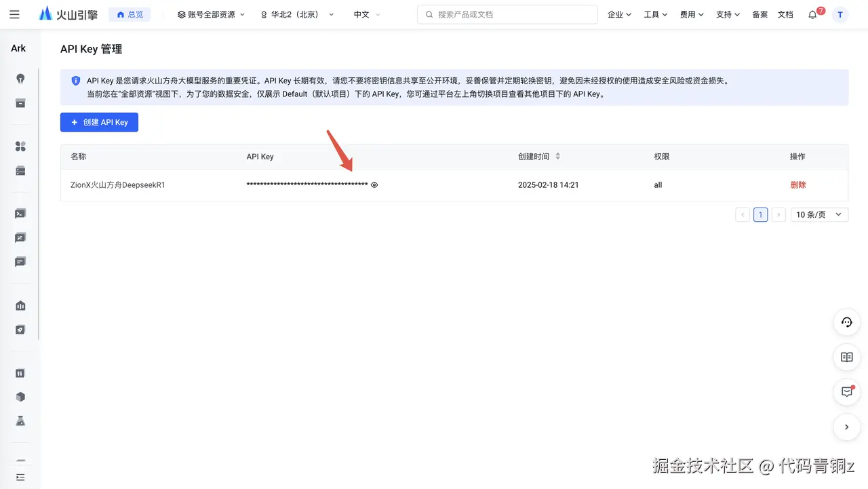Click 删除 for ZionX火山方舟DeepseekR1
The width and height of the screenshot is (868, 489).
click(x=798, y=184)
